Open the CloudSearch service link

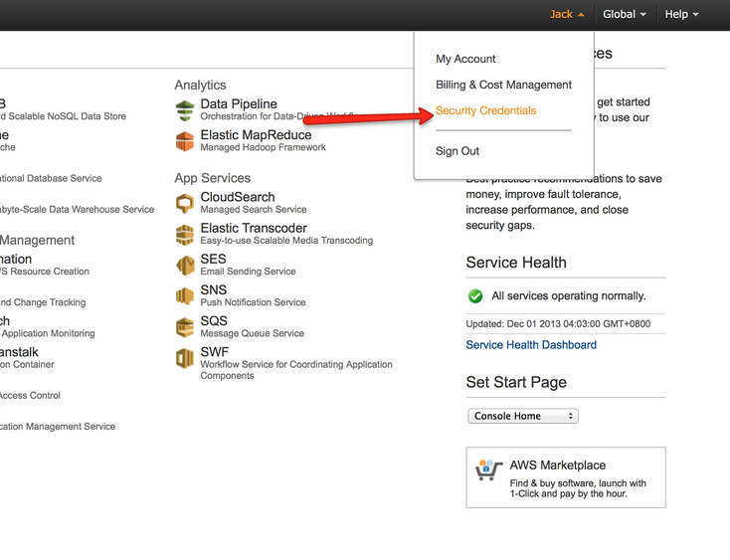point(238,197)
